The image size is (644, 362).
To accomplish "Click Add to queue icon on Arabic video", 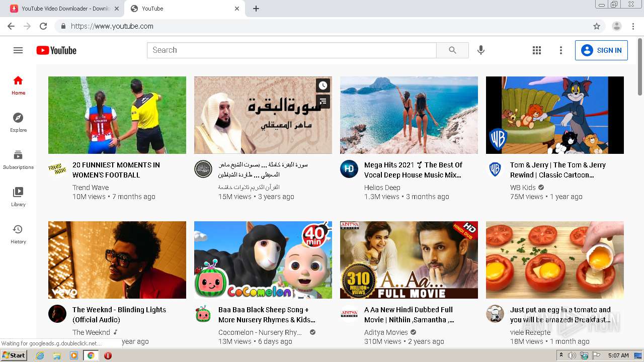I will [323, 102].
